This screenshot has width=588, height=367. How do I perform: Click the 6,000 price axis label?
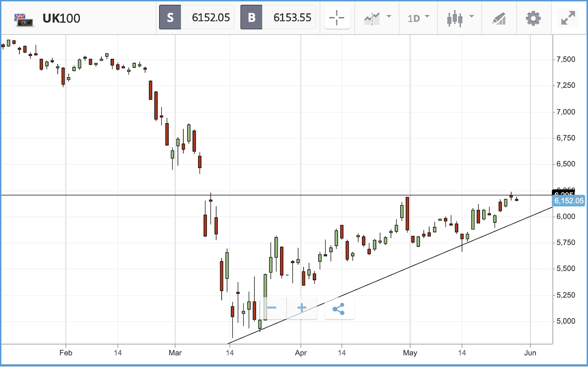click(x=566, y=217)
